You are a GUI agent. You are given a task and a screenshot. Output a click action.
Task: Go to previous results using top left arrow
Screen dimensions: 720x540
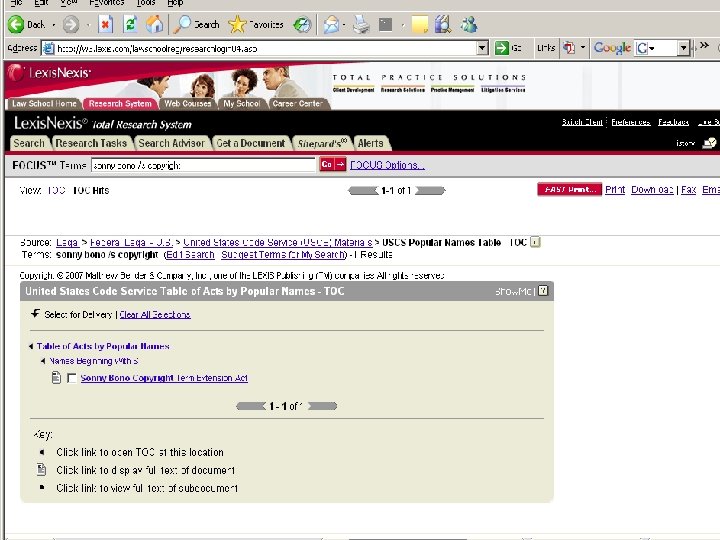click(x=363, y=190)
